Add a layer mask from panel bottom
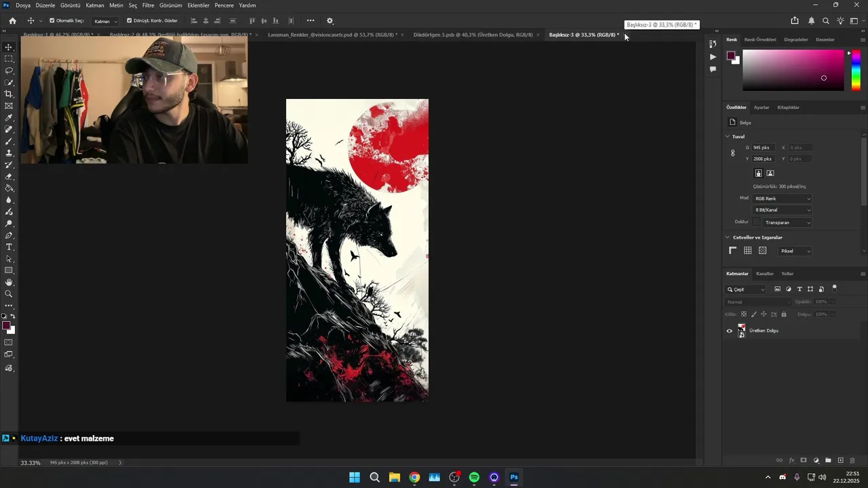The width and height of the screenshot is (868, 488). tap(804, 460)
